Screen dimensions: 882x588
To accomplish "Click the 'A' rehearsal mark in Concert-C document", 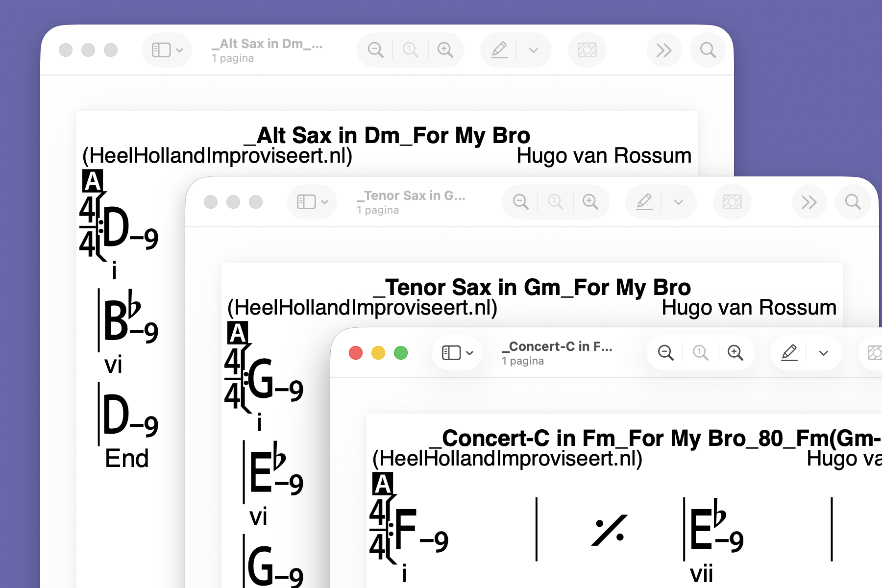I will (x=383, y=484).
